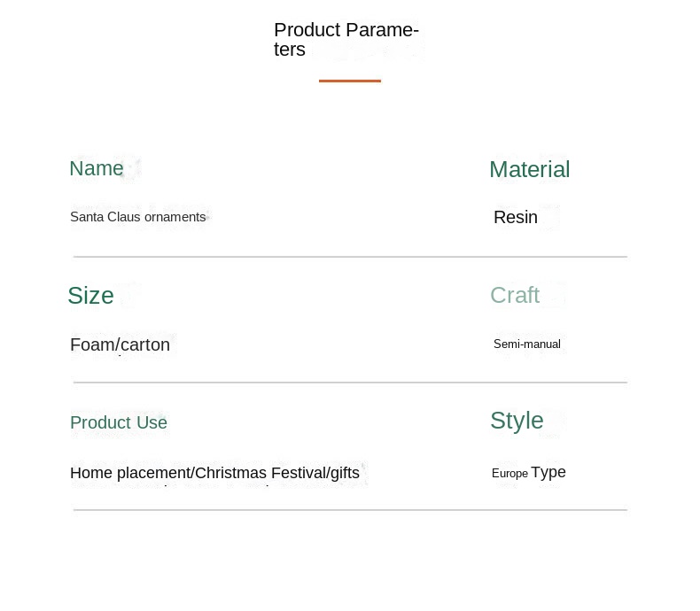The image size is (700, 611).
Task: Click the orange underline beneath the title
Action: click(x=349, y=81)
